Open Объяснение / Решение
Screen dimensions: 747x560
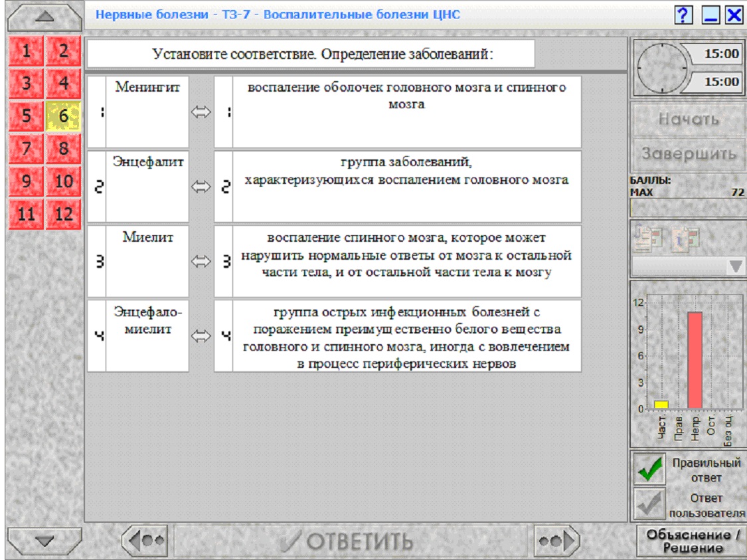692,541
